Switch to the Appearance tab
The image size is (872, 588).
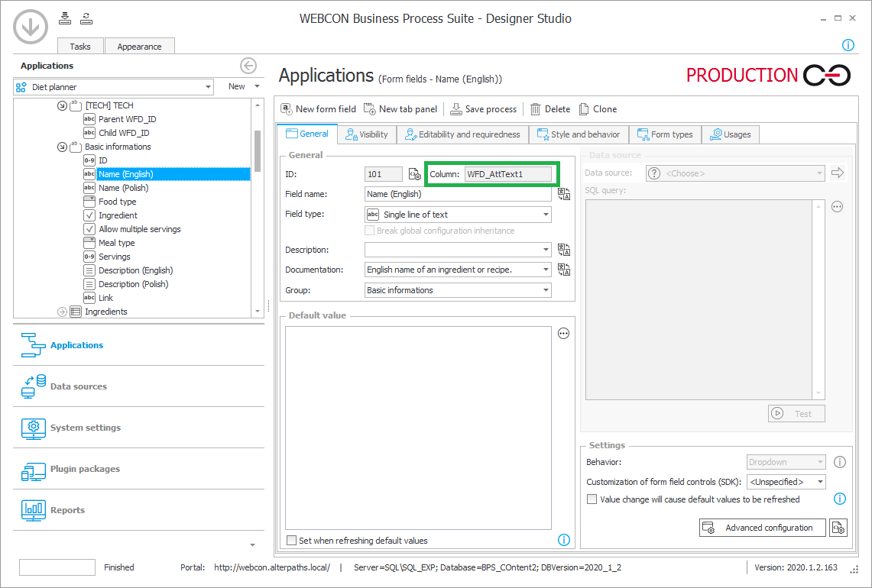coord(139,46)
